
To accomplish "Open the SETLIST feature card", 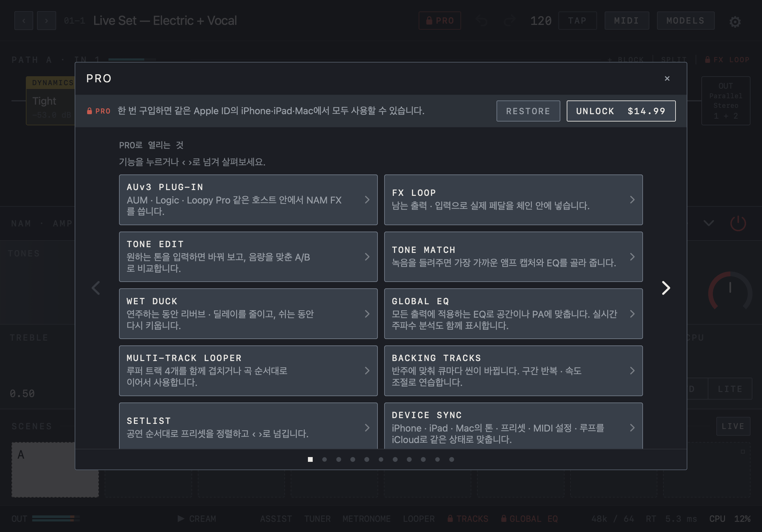I will click(248, 426).
